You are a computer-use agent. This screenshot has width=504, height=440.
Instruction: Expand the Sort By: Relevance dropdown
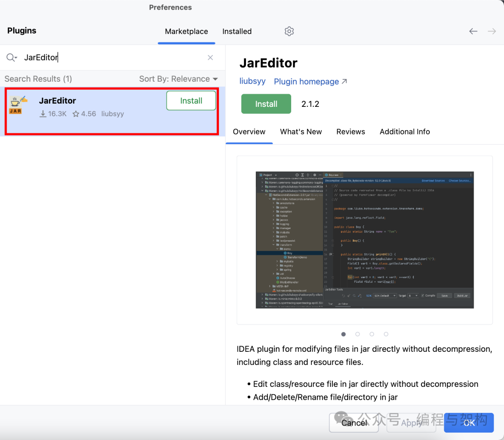pos(178,79)
